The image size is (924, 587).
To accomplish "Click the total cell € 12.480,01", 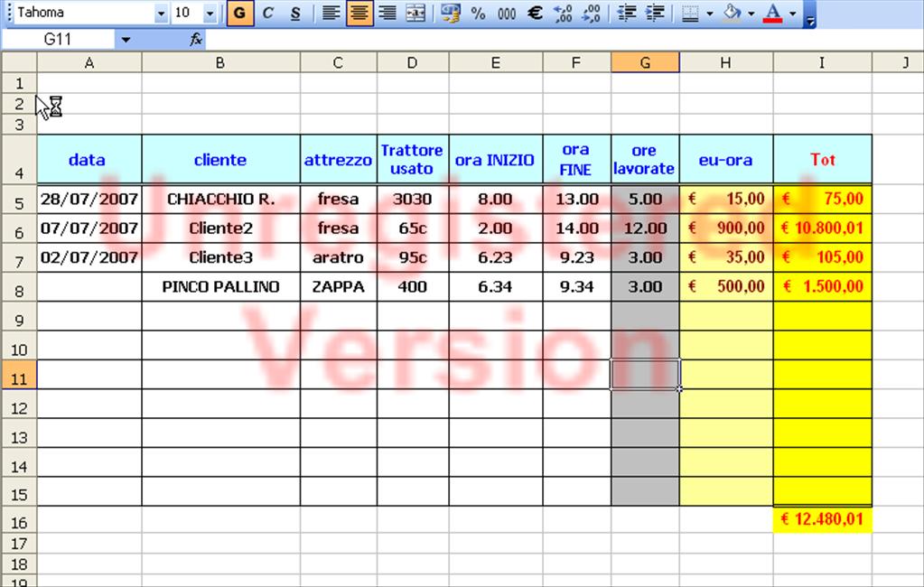I will (822, 519).
